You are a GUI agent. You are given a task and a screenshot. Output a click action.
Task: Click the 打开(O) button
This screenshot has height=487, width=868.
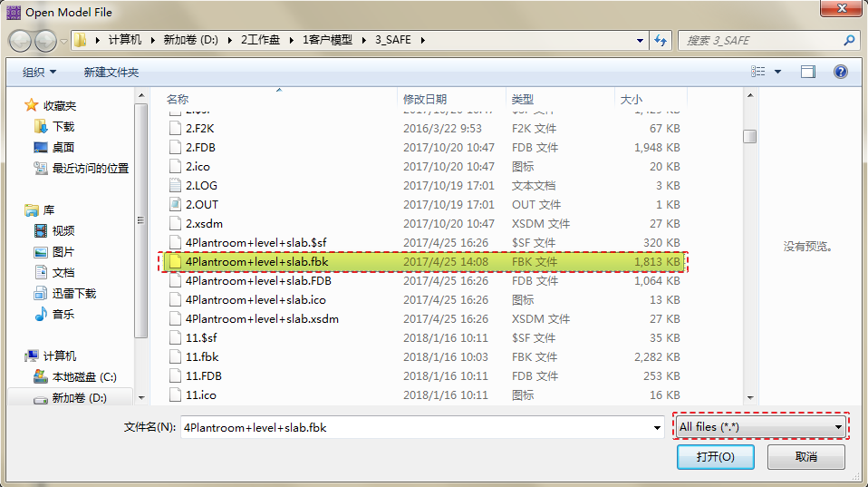tap(715, 456)
